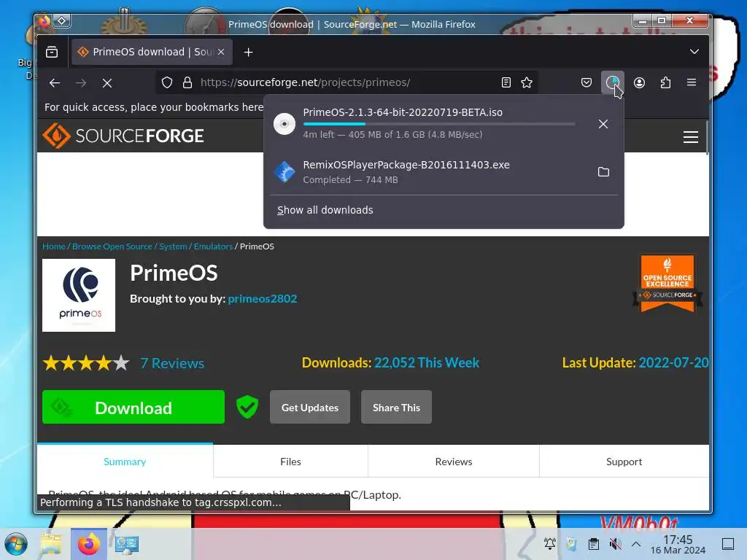The height and width of the screenshot is (560, 747).
Task: Click the PrimeOS project logo thumbnail
Action: click(x=79, y=295)
